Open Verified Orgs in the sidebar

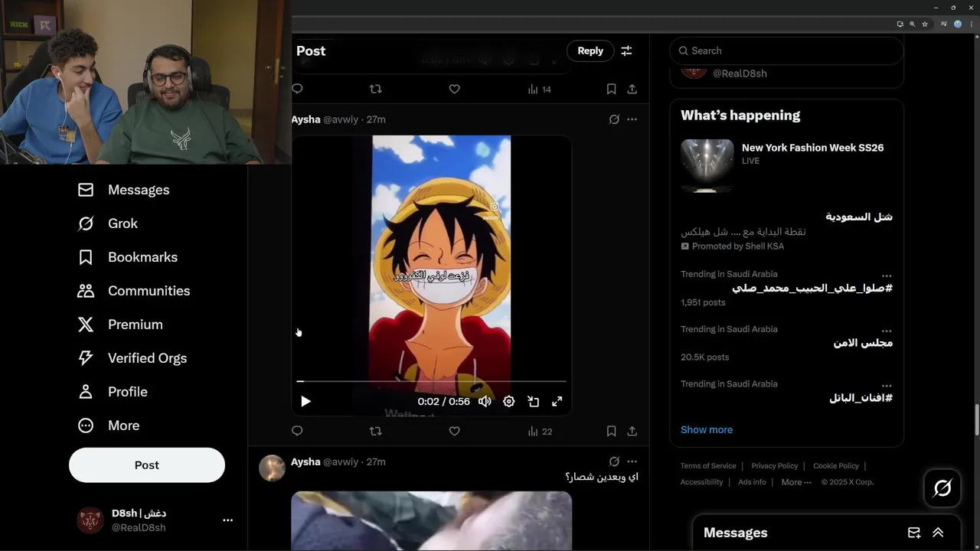[x=132, y=358]
